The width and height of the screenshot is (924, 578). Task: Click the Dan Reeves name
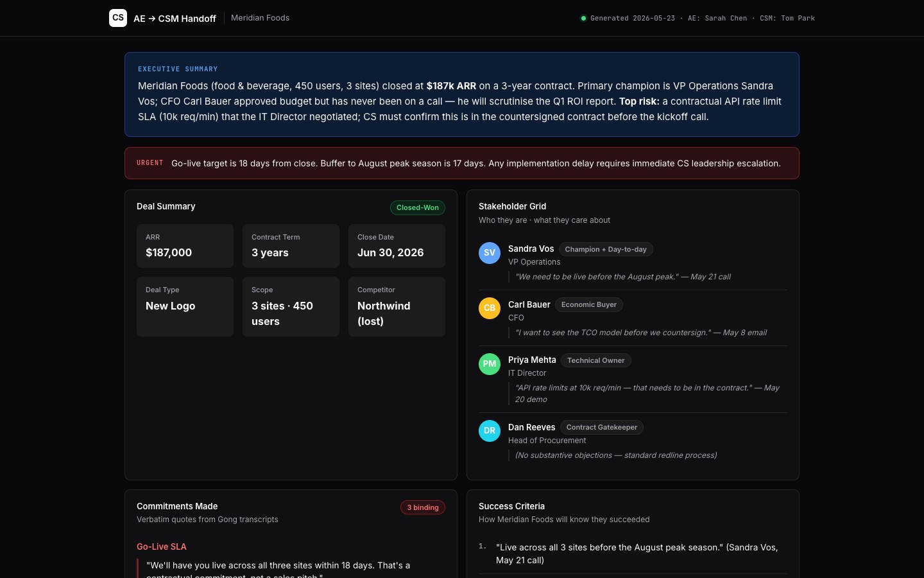click(531, 427)
